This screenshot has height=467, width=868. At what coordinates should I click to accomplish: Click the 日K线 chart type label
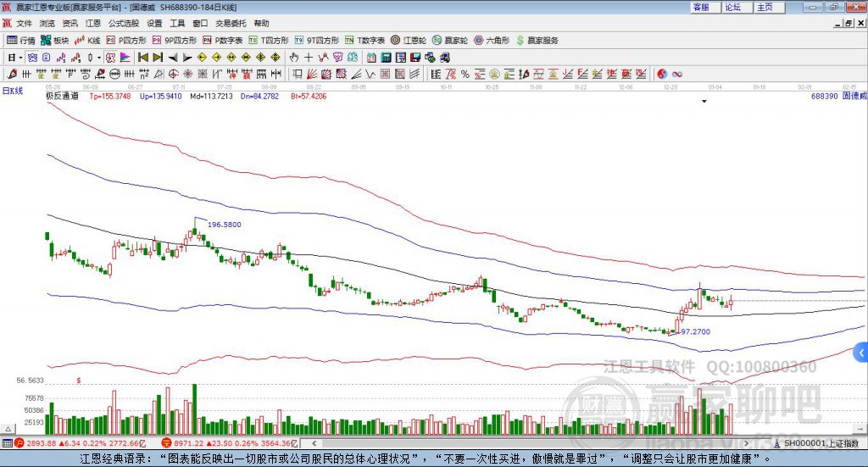(x=13, y=91)
